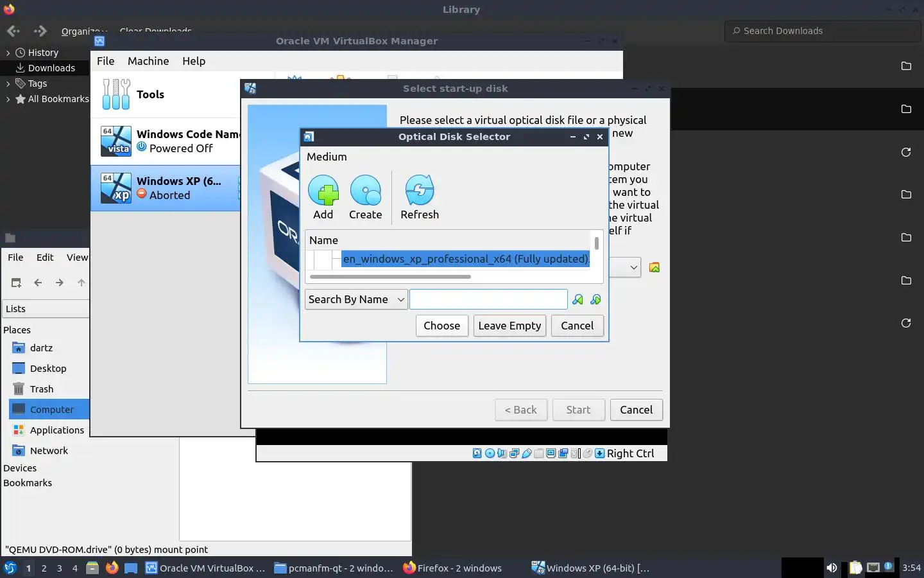Open the Search By Name dropdown
The height and width of the screenshot is (578, 924).
pos(356,299)
